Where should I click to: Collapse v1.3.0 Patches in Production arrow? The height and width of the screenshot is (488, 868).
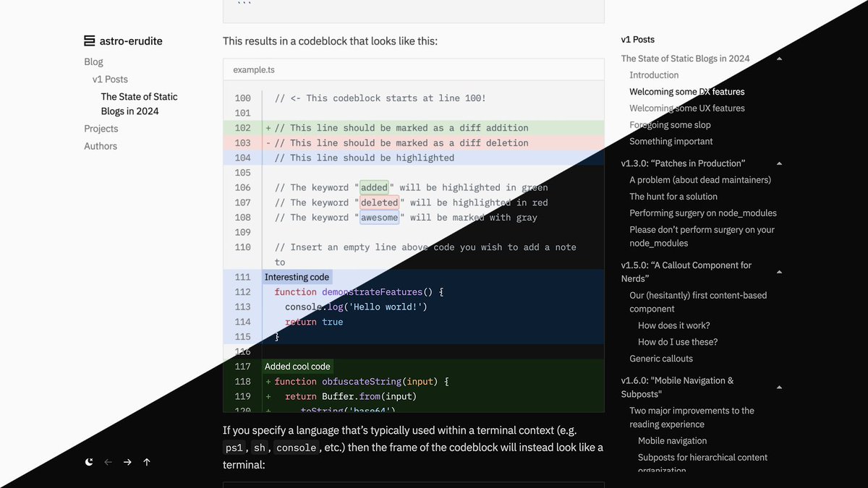pos(779,163)
